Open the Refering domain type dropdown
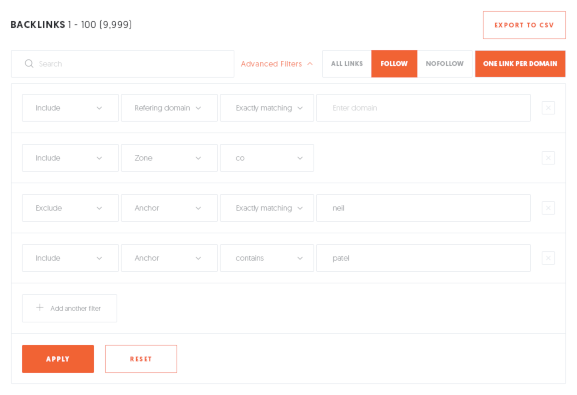 [x=169, y=108]
